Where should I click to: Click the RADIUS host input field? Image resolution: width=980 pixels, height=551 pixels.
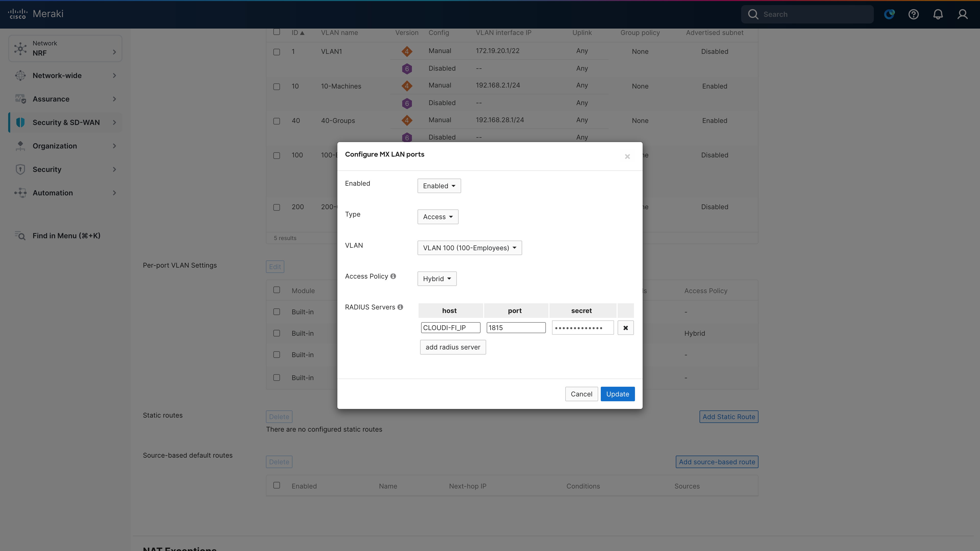[450, 328]
